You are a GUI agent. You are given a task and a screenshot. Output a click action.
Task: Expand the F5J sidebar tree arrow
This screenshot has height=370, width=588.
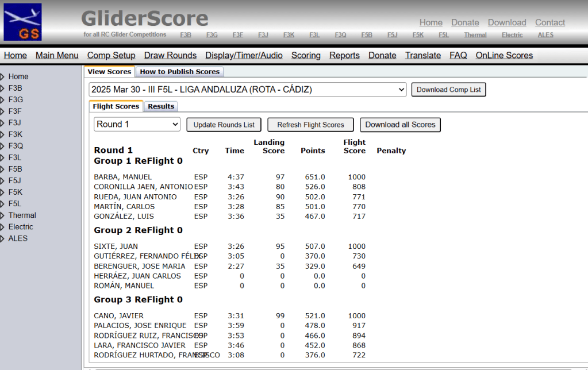[x=3, y=181]
